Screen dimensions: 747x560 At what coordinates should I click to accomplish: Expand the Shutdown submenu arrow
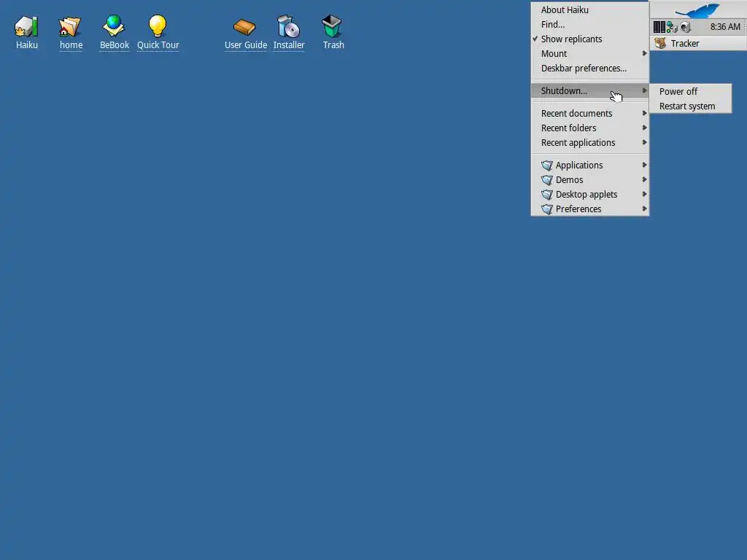tap(644, 90)
